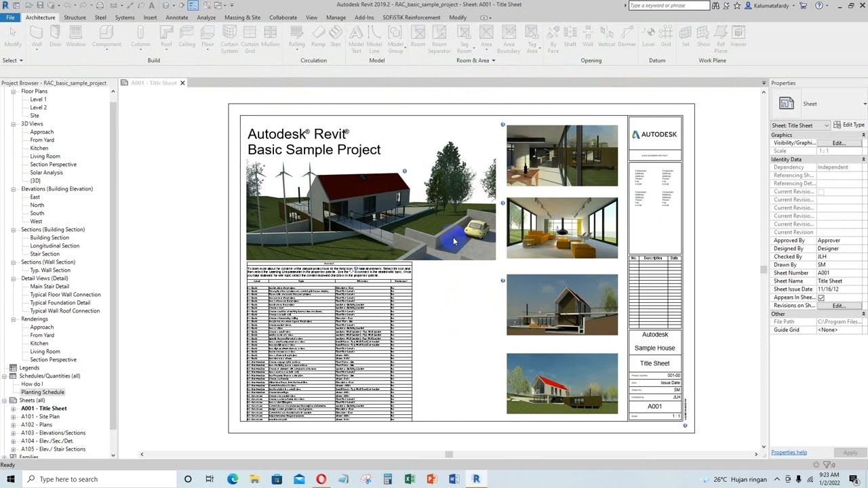Open the Planting Schedule in Project Browser
Viewport: 868px width, 488px height.
pyautogui.click(x=43, y=392)
